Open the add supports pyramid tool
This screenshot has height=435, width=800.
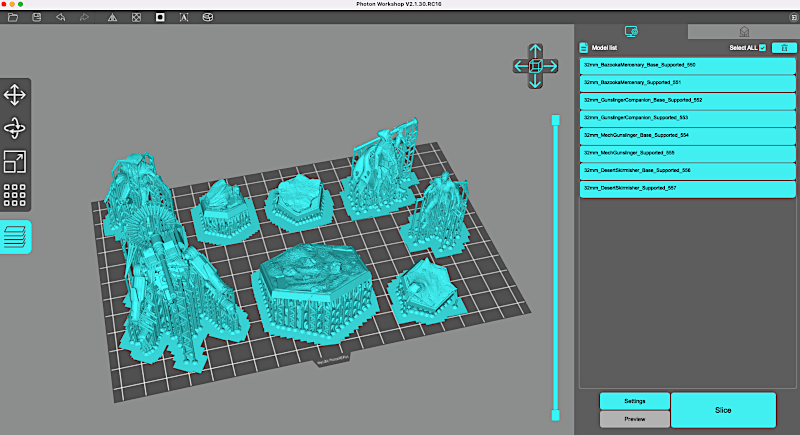(112, 17)
